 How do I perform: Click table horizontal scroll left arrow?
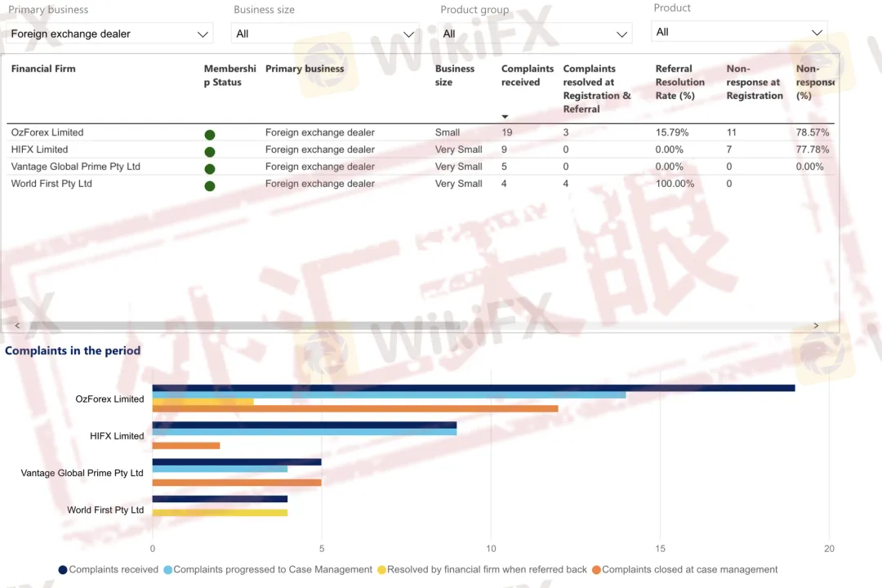tap(17, 326)
